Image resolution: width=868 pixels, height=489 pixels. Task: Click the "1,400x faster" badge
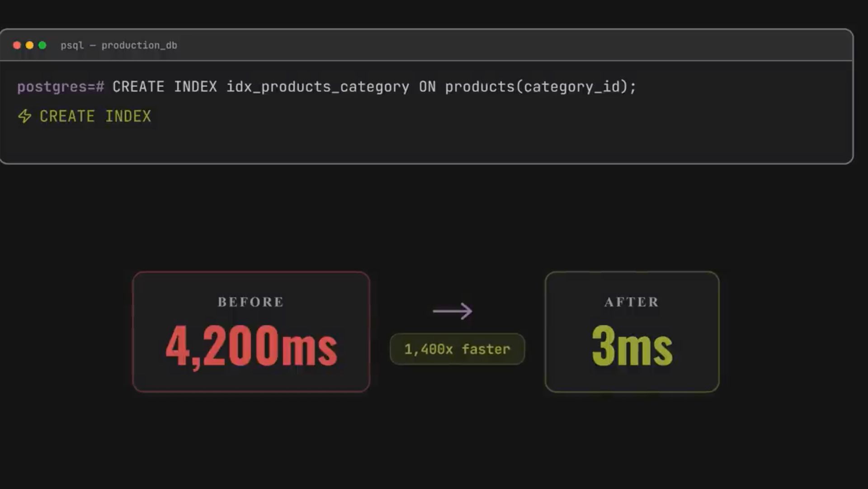(x=457, y=349)
